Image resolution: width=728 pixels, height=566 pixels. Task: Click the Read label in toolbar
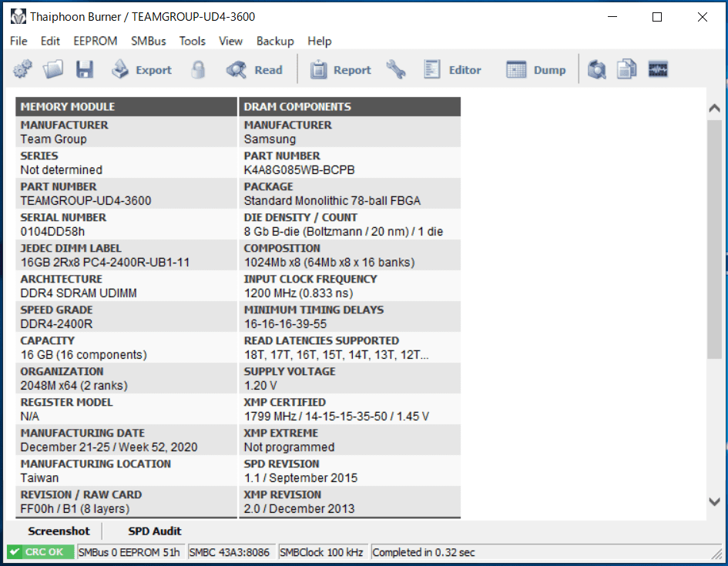click(268, 70)
